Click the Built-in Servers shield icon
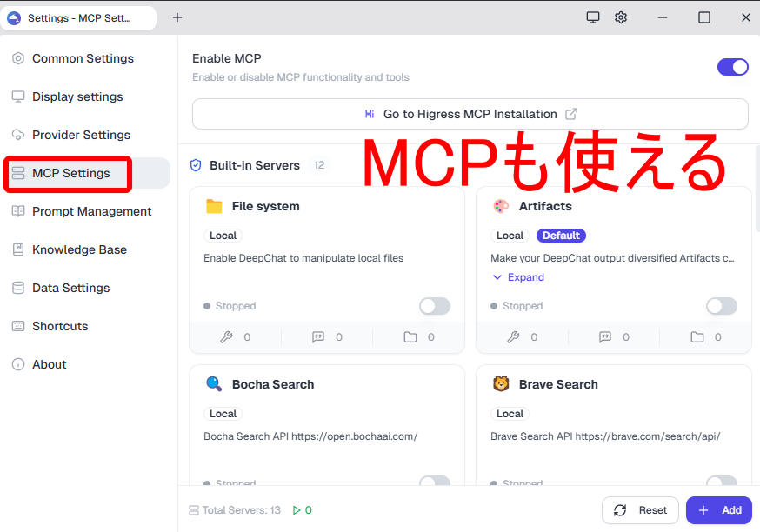Screen dimensions: 760x532 coord(196,166)
